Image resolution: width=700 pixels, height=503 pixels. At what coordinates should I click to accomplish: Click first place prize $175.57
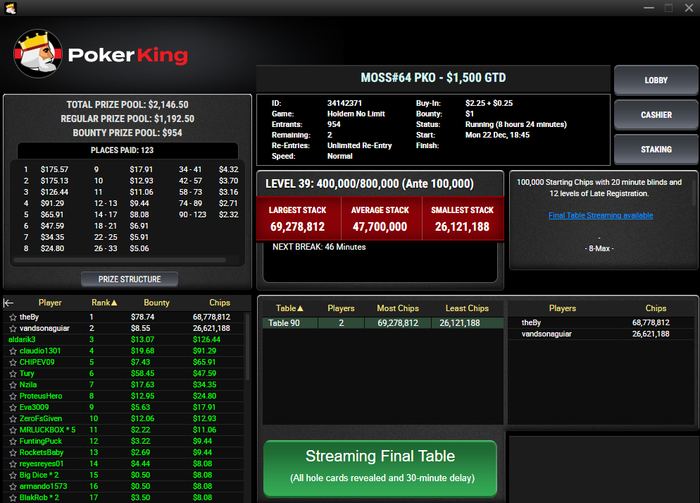click(54, 170)
